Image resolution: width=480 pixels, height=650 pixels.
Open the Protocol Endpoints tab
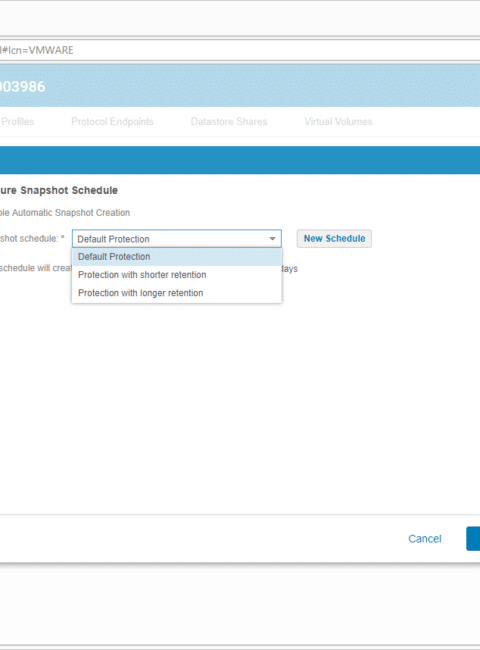click(112, 121)
